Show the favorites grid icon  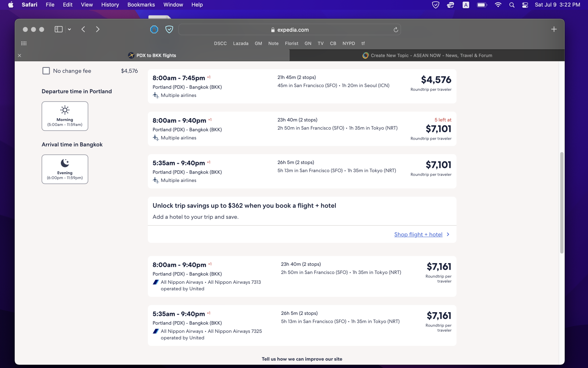click(24, 43)
